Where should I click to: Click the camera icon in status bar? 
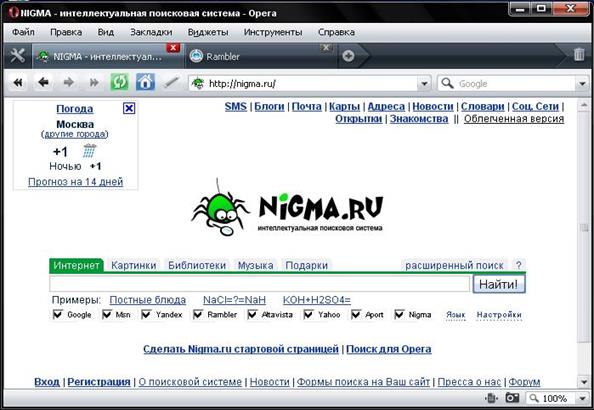click(x=512, y=398)
